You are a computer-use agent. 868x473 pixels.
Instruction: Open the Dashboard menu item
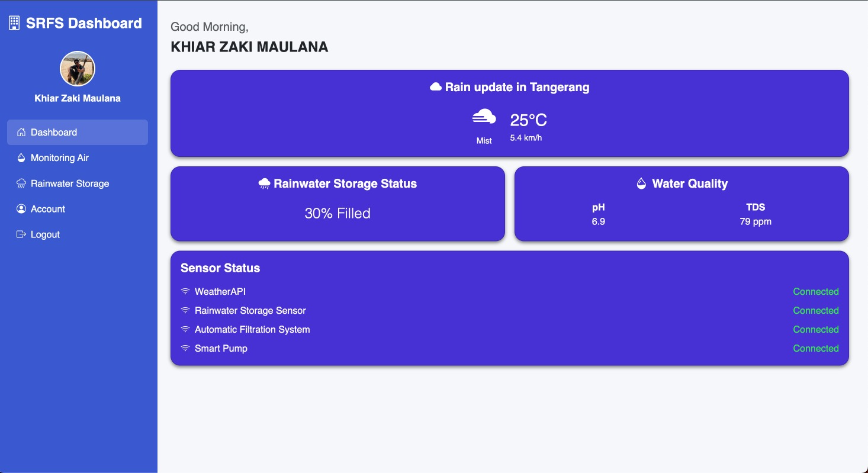[x=78, y=132]
